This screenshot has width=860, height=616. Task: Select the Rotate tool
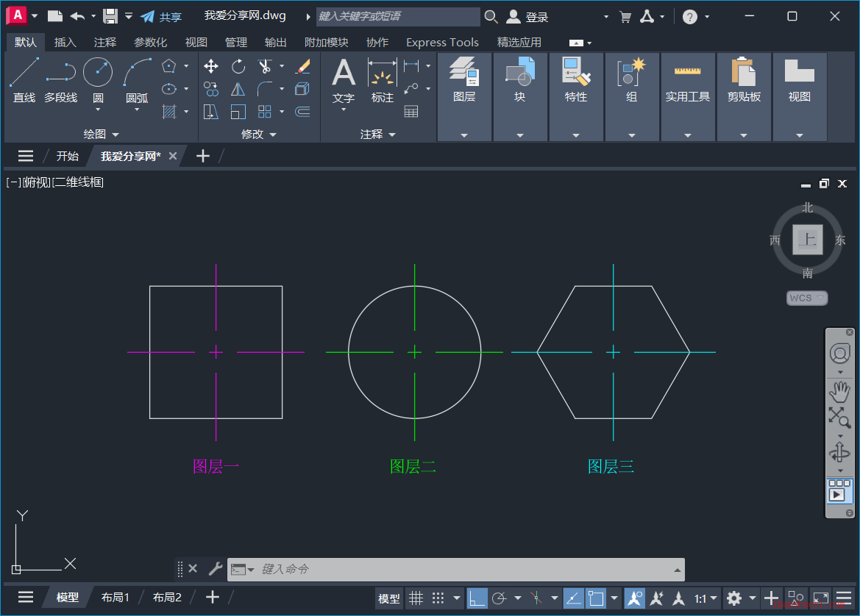238,66
